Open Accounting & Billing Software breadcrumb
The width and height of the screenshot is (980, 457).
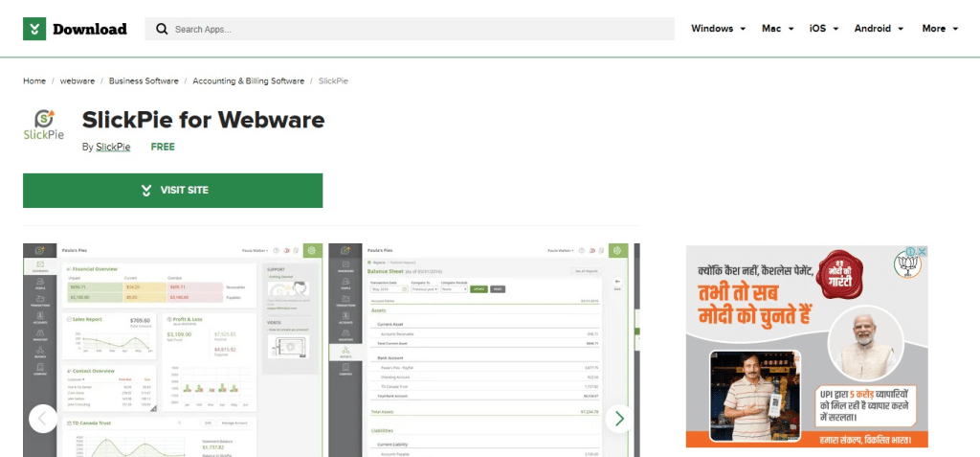click(x=248, y=81)
